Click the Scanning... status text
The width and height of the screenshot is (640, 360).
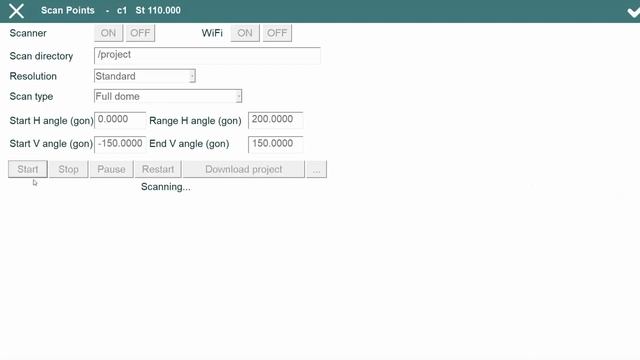click(166, 187)
